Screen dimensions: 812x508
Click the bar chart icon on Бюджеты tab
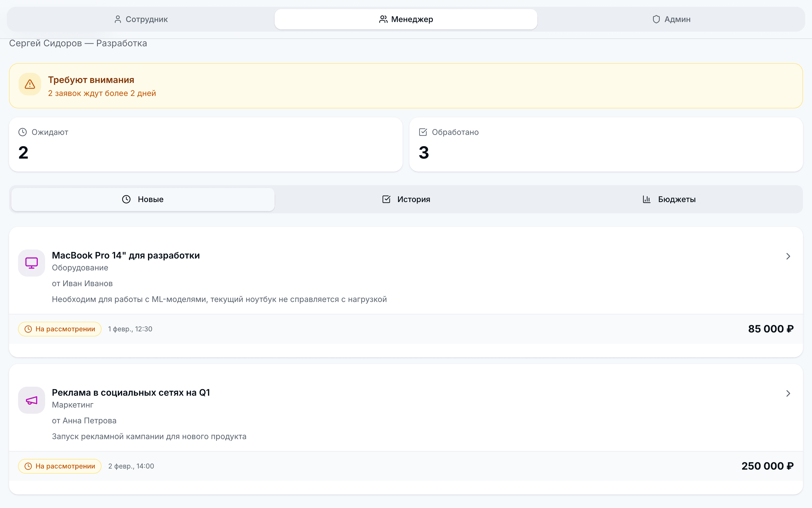pos(646,199)
